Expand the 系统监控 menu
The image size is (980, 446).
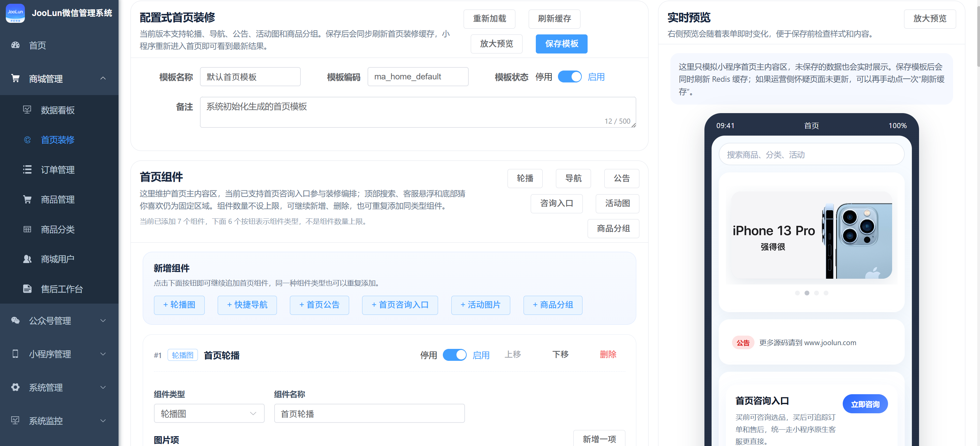59,420
